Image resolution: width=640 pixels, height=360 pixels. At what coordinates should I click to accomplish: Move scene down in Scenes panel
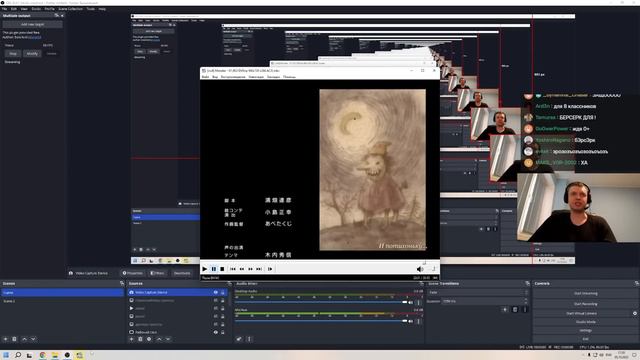tap(33, 339)
